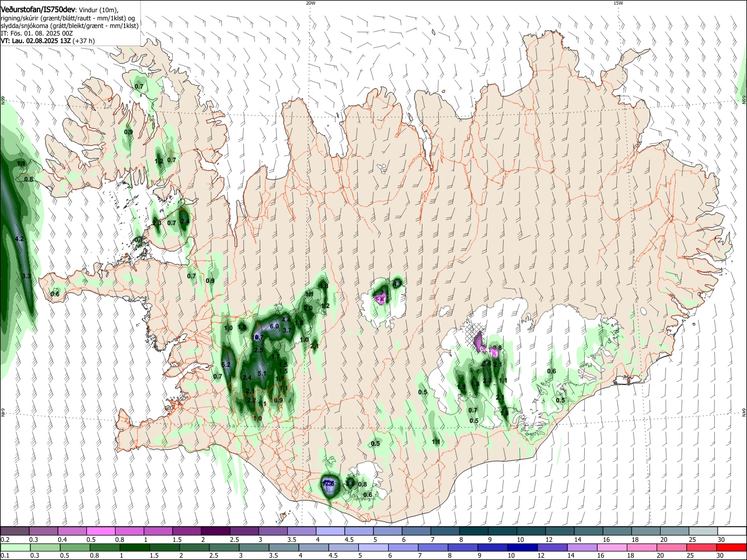Select the palest green rain swatch between 0.1 and 0.3
The image size is (747, 560).
coord(15,547)
